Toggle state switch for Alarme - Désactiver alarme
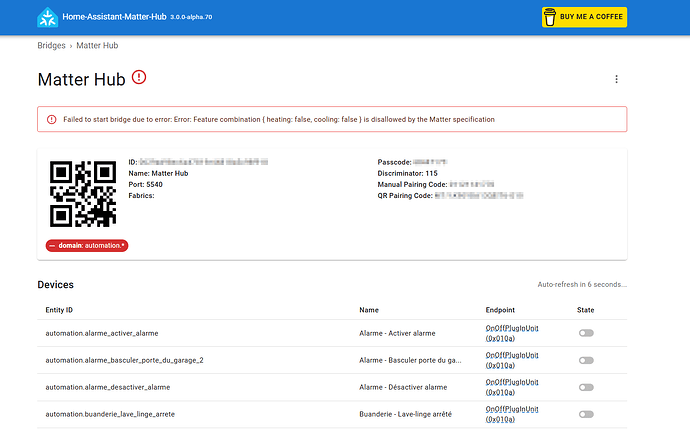The width and height of the screenshot is (690, 430). [586, 387]
